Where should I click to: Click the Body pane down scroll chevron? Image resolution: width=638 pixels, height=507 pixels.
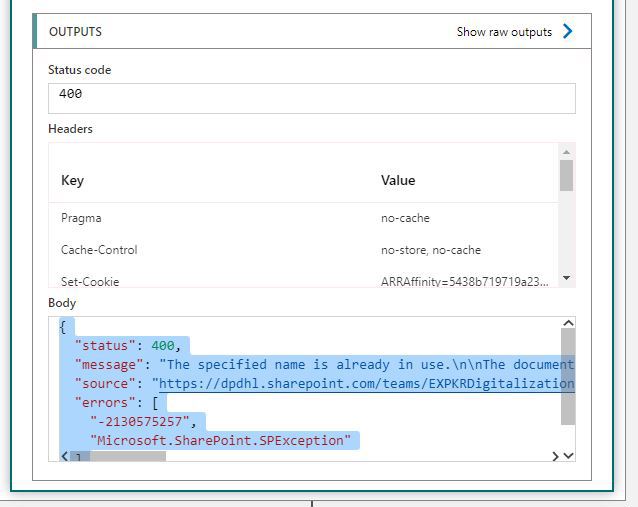coord(568,455)
